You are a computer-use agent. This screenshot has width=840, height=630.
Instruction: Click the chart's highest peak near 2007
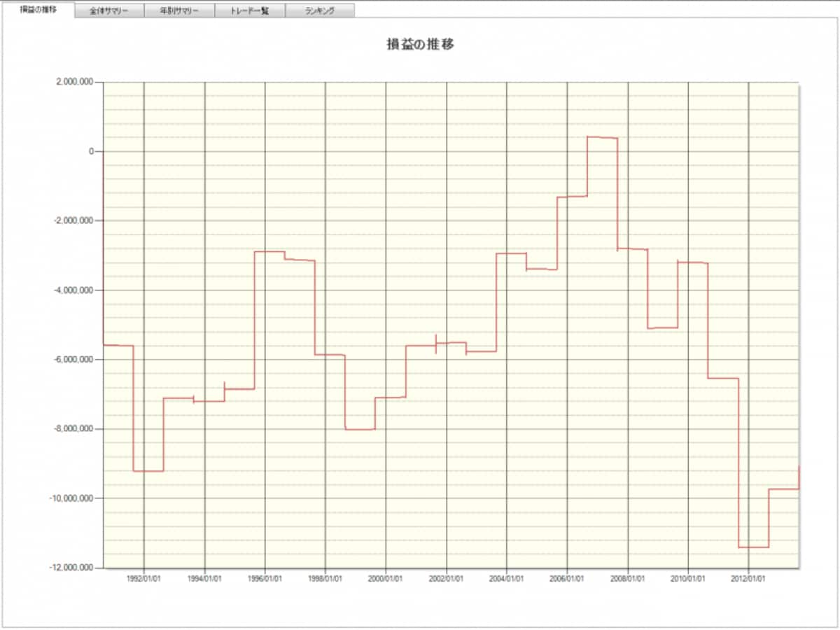tap(602, 137)
